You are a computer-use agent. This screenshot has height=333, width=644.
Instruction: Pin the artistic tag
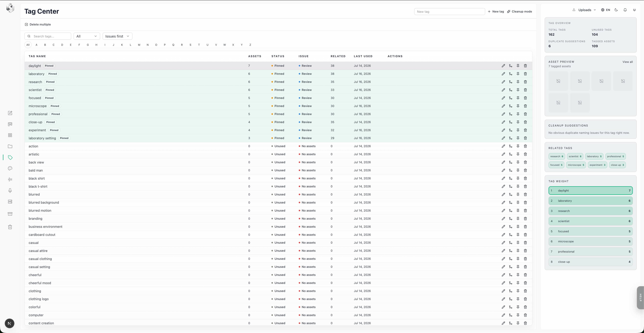518,154
